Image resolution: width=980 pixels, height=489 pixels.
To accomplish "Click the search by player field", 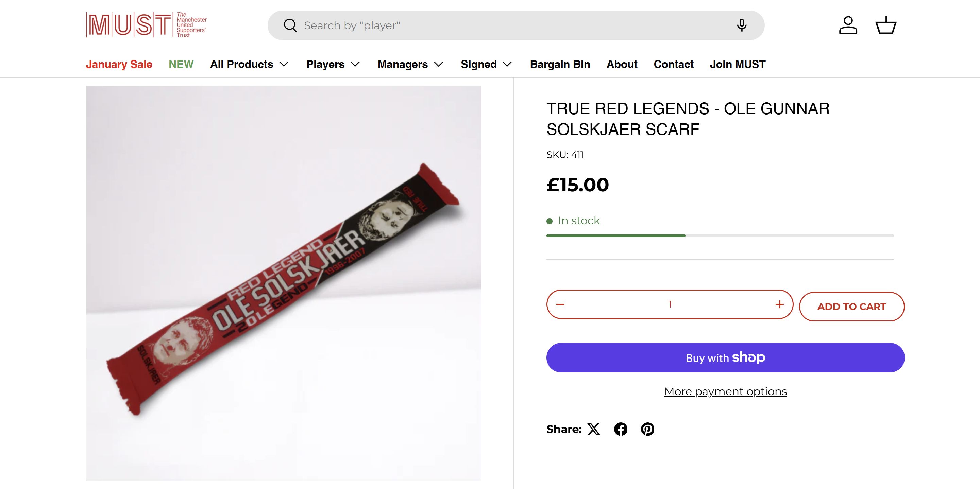I will (x=513, y=25).
